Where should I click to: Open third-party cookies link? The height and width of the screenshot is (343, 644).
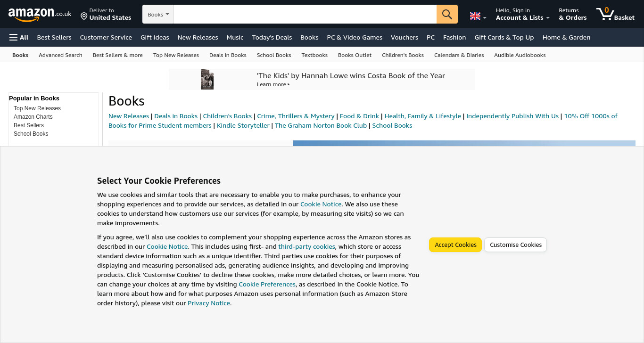[306, 246]
